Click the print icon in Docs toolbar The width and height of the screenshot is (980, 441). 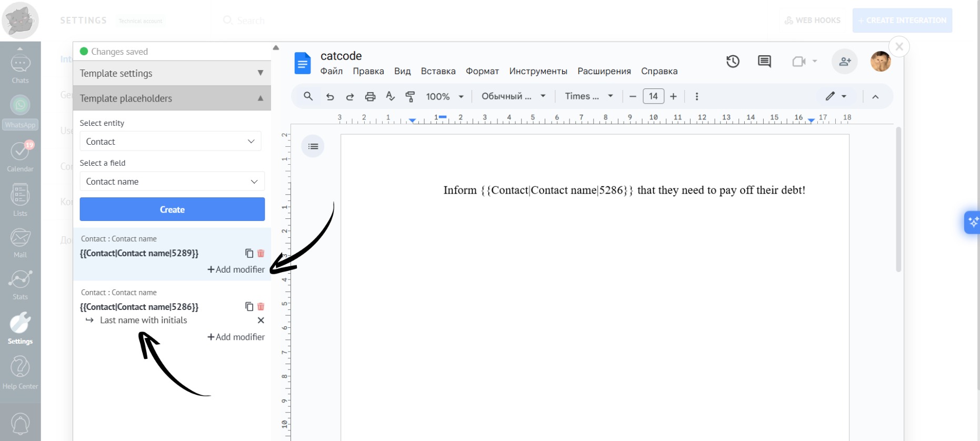(x=370, y=96)
